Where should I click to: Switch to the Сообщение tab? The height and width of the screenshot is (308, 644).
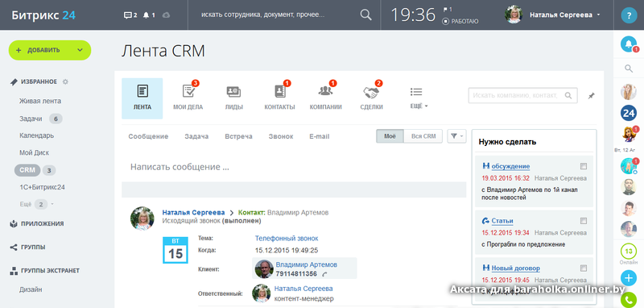tap(148, 136)
